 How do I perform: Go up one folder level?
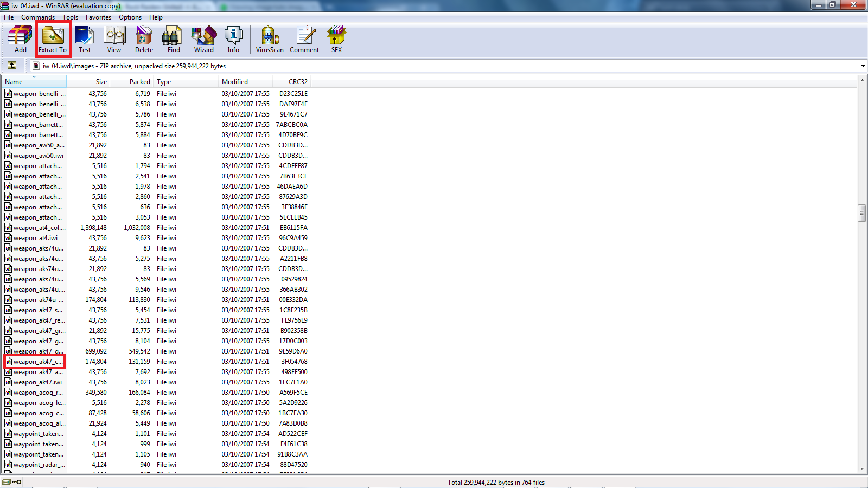[11, 66]
